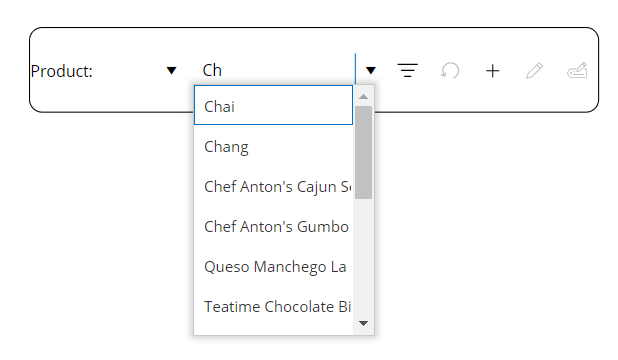
Task: Pick Chef Anton's Cajun Seasoning option
Action: point(274,187)
